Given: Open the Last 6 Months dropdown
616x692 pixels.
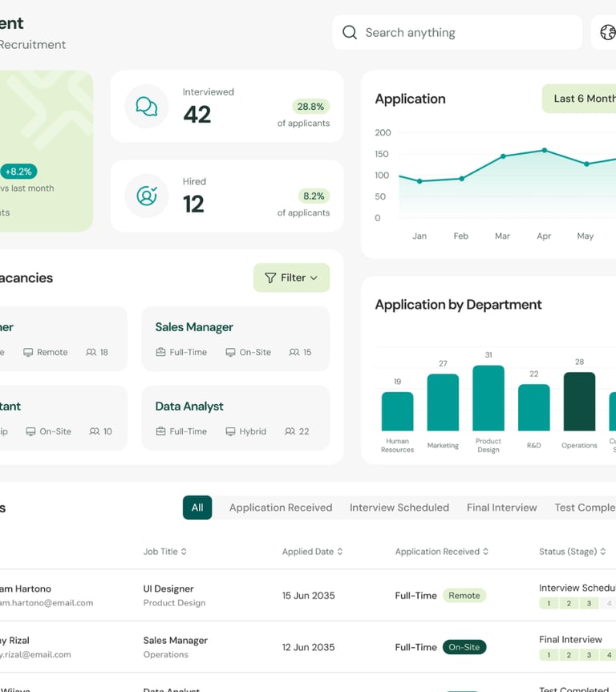Looking at the screenshot, I should click(x=579, y=99).
